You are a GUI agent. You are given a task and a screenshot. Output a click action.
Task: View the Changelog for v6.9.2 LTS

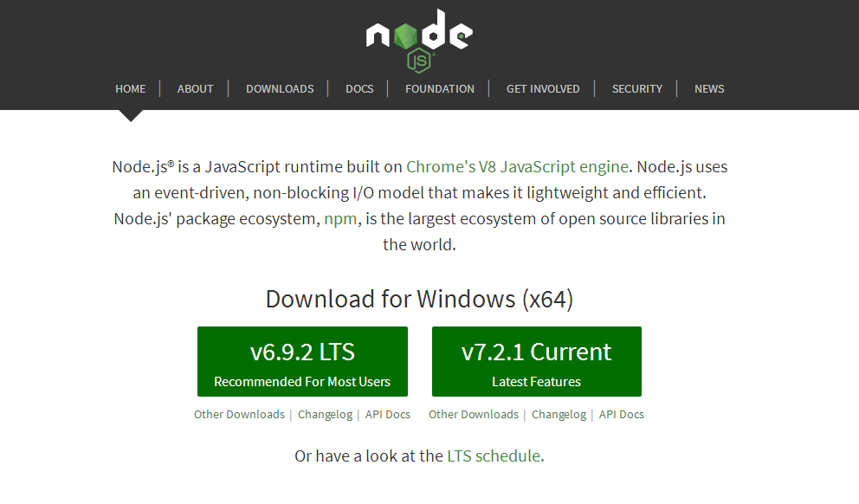pyautogui.click(x=324, y=414)
